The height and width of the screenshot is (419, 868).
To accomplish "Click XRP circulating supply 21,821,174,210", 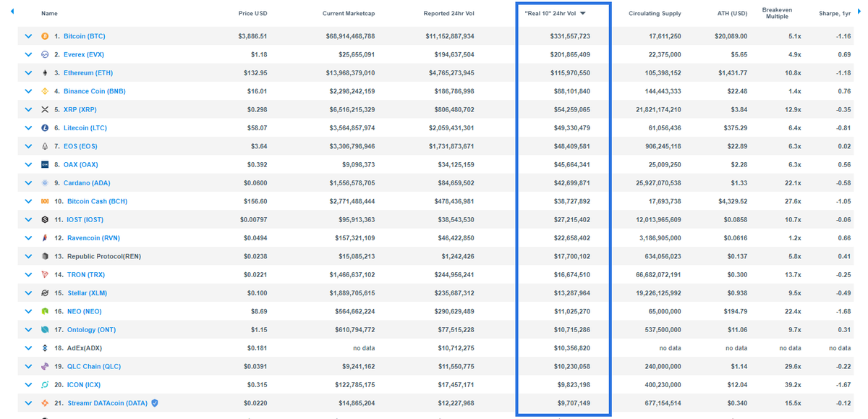I will click(x=658, y=109).
